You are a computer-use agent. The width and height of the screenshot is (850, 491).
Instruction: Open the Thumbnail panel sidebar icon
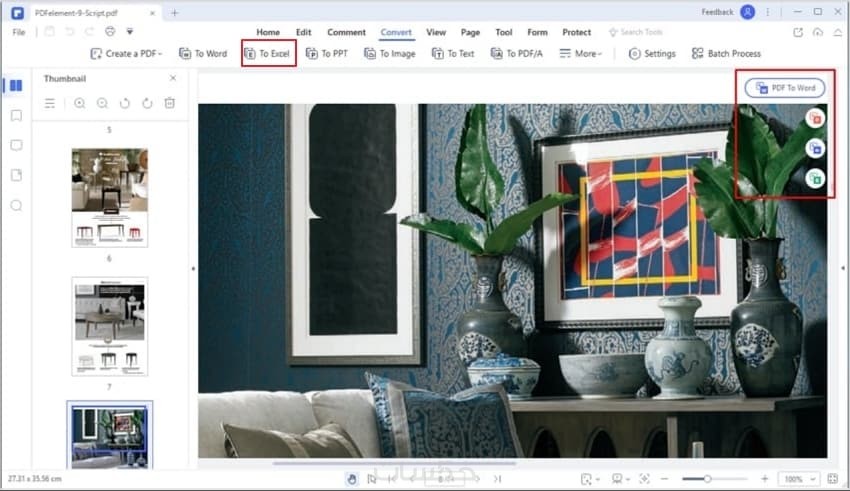pyautogui.click(x=16, y=86)
